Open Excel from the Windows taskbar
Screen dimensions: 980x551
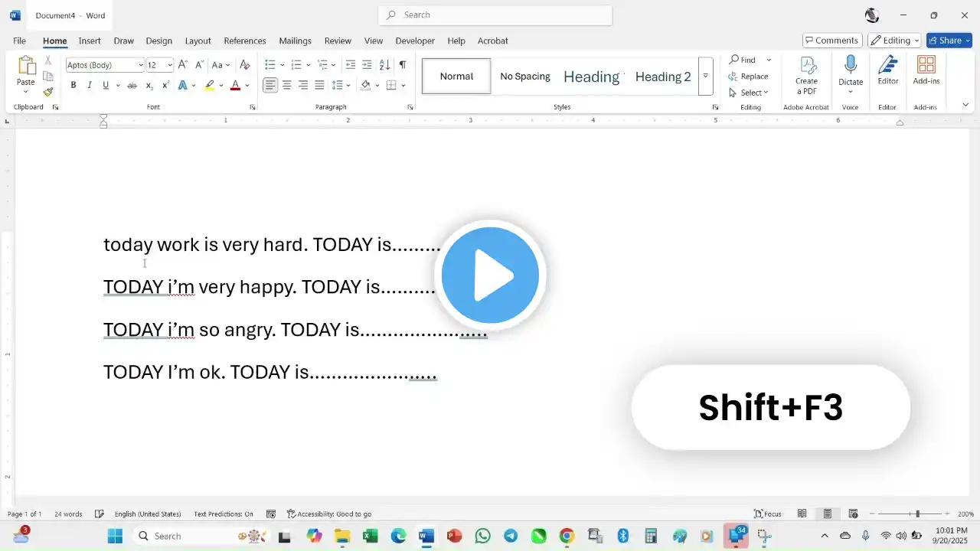[371, 536]
